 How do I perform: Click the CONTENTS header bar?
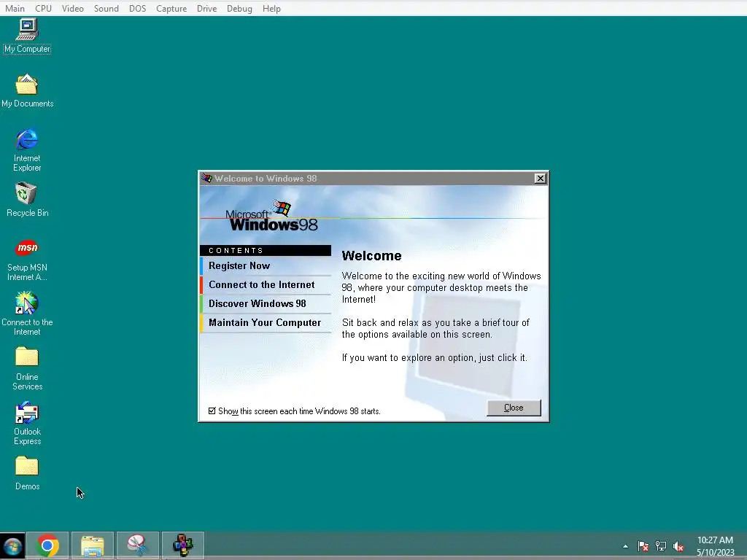pyautogui.click(x=266, y=251)
